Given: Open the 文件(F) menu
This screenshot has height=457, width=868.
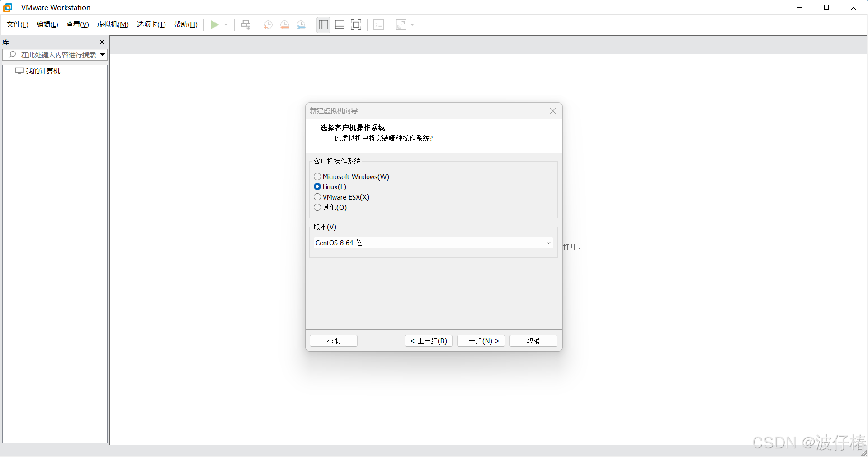Looking at the screenshot, I should coord(18,24).
